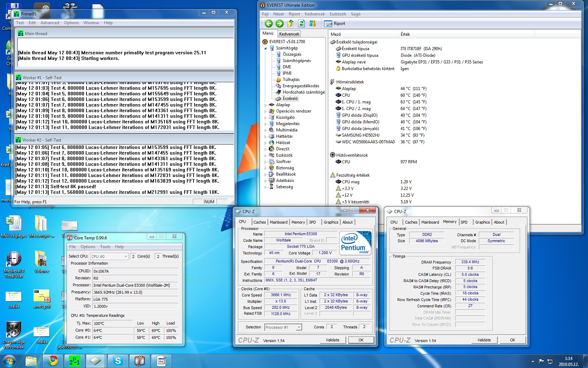Click OK in the CPU-Z Memory window
Screen dimensions: 588x368
(512, 340)
